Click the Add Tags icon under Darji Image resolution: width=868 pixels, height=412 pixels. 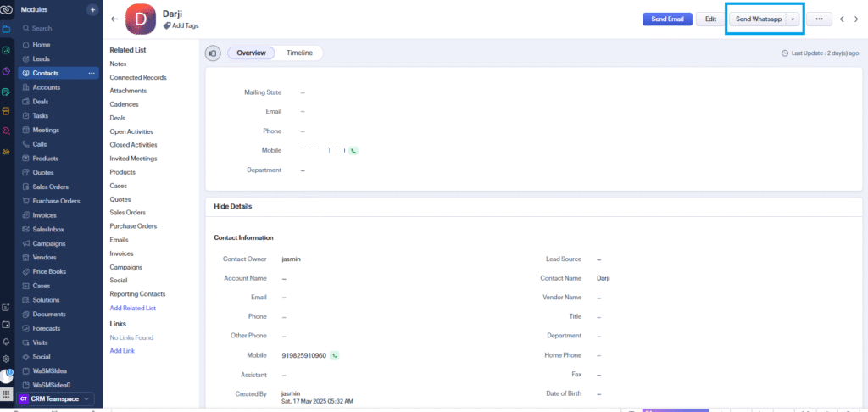coord(167,27)
